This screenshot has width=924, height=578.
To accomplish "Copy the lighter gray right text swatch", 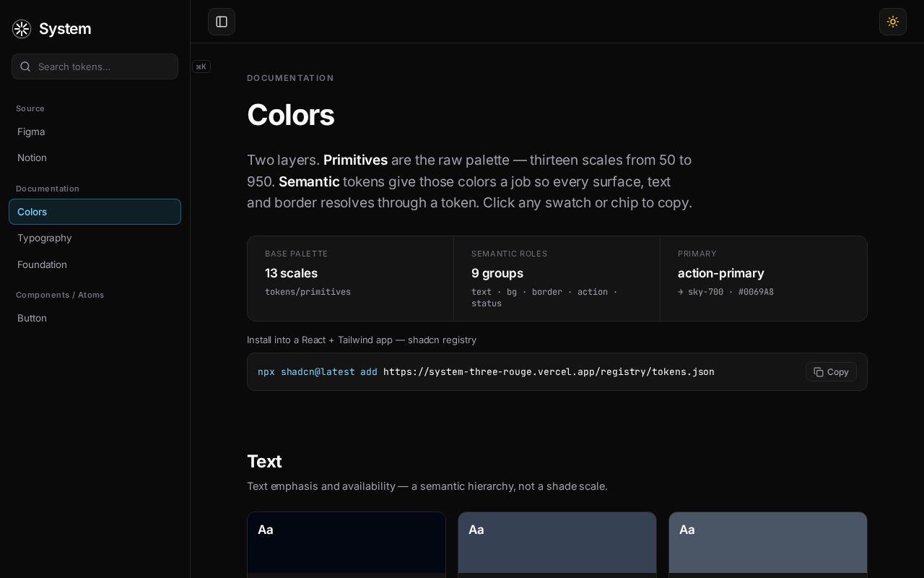I will (768, 543).
